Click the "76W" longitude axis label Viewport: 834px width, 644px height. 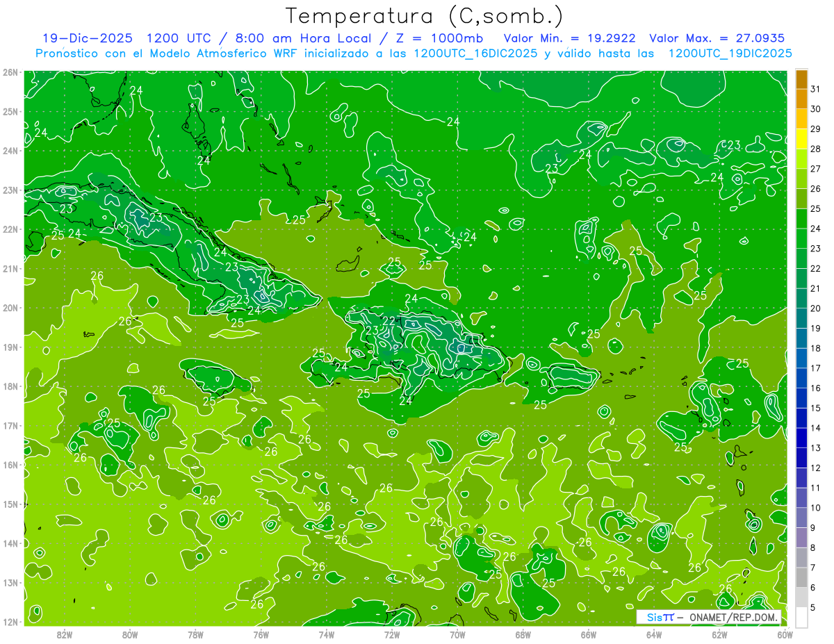pyautogui.click(x=261, y=634)
